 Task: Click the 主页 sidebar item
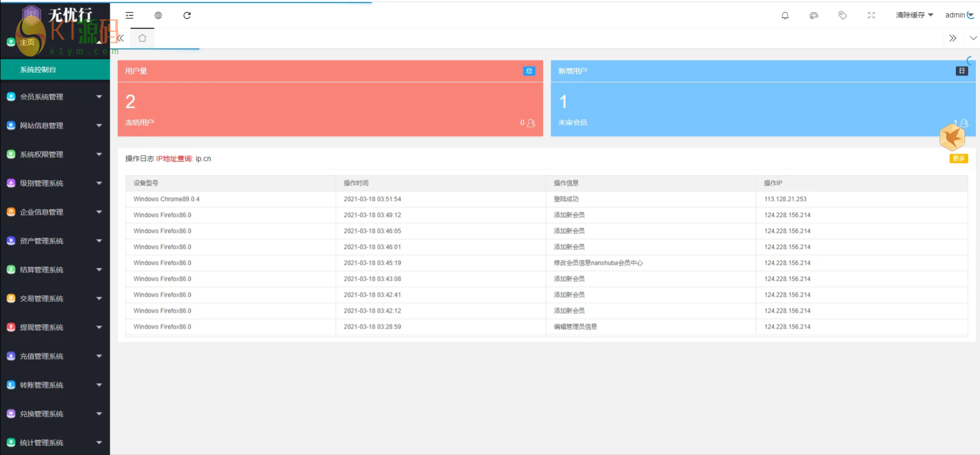(27, 42)
